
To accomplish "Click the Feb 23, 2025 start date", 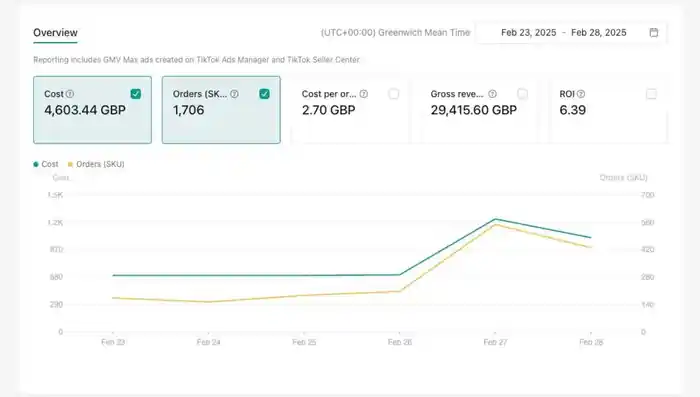I will pos(529,33).
